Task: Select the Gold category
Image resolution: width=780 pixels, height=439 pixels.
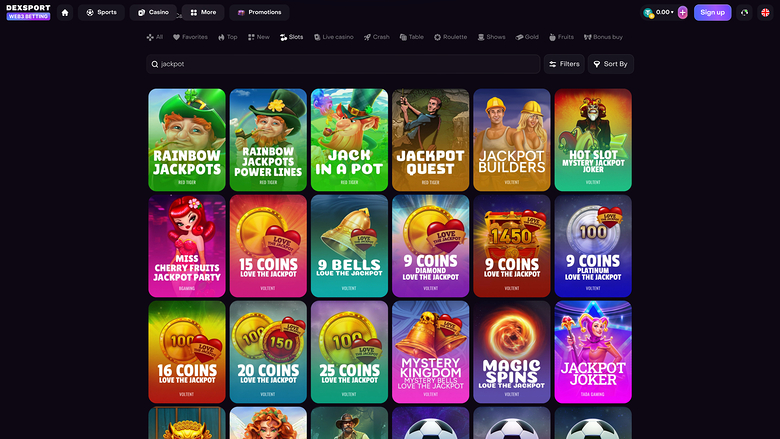Action: [527, 37]
